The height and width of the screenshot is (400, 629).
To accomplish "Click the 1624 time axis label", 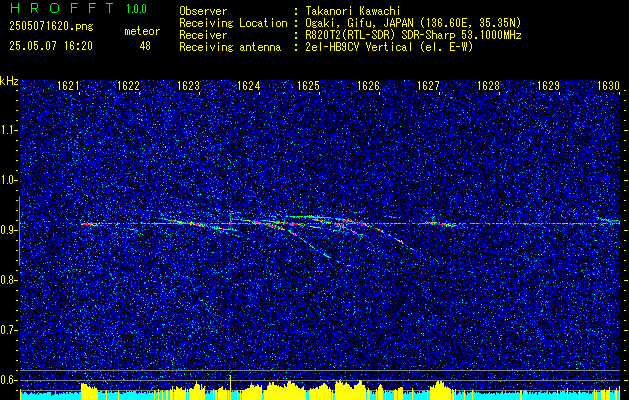I will pyautogui.click(x=249, y=86).
